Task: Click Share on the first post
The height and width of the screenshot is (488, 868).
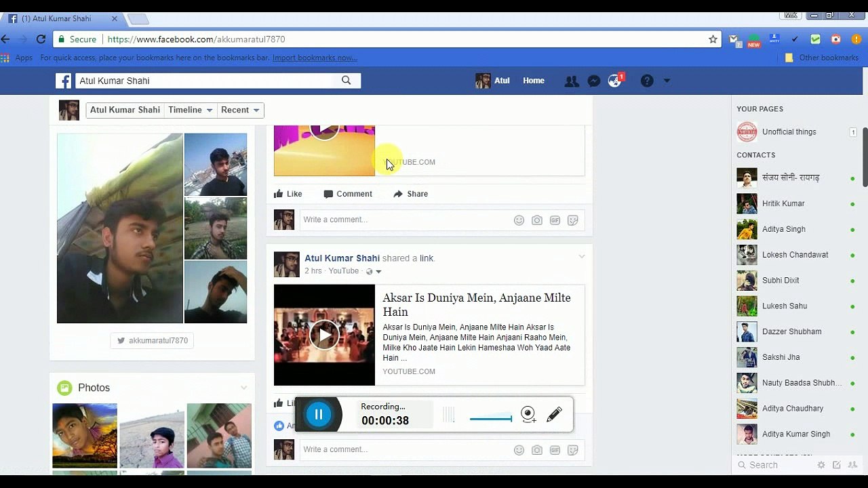Action: tap(411, 194)
